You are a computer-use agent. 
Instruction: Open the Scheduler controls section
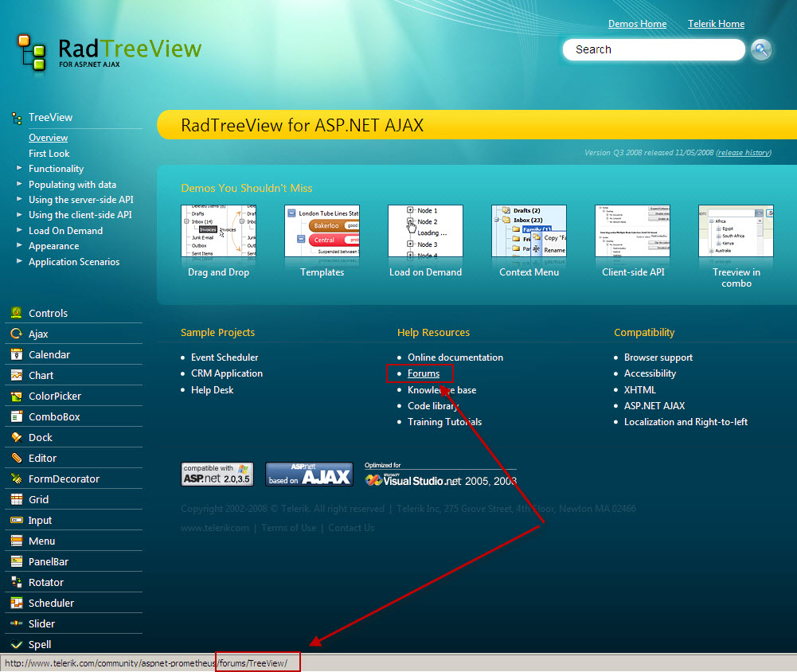point(51,603)
